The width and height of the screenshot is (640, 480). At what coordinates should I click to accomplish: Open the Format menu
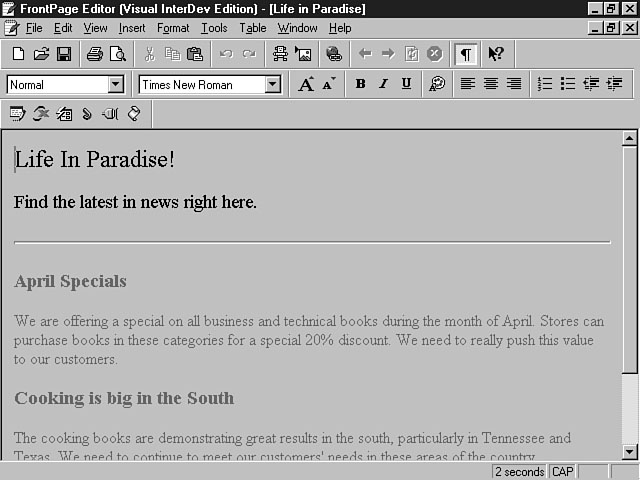(173, 28)
